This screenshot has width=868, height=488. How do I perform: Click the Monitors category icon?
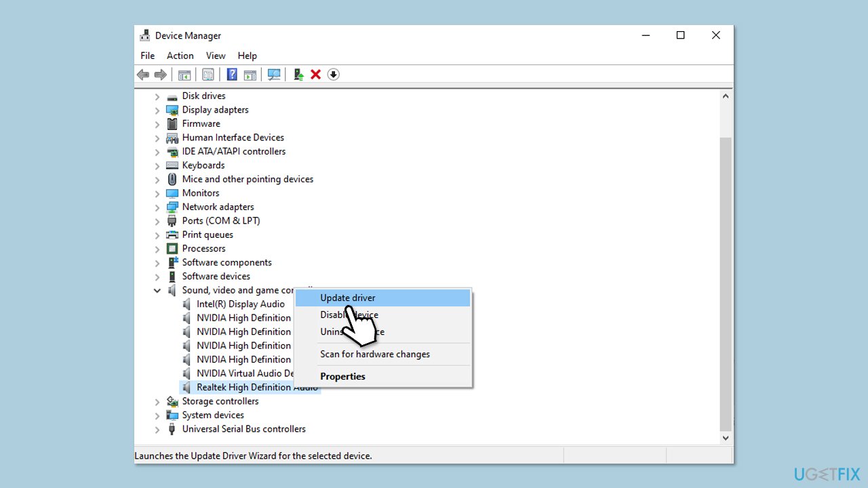point(172,193)
